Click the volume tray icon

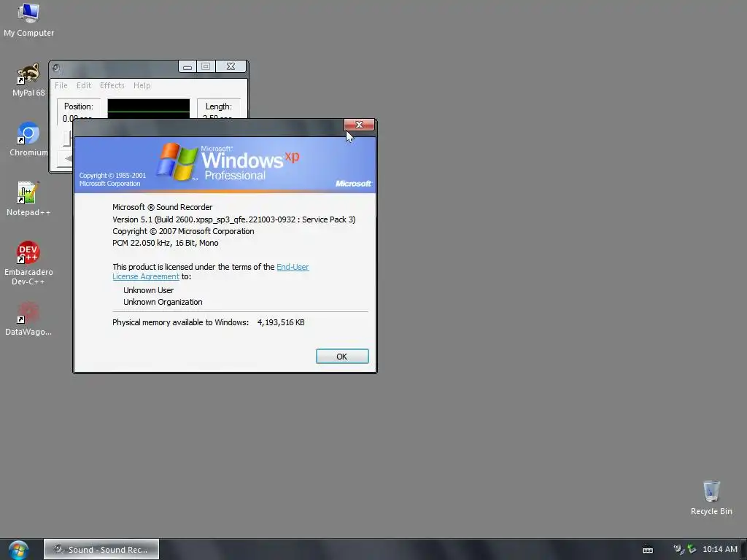click(x=678, y=550)
